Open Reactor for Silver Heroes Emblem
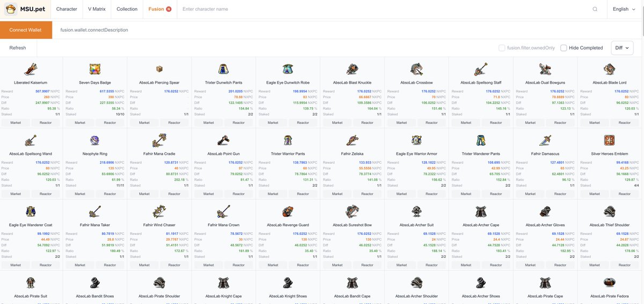644x304 pixels. [625, 194]
